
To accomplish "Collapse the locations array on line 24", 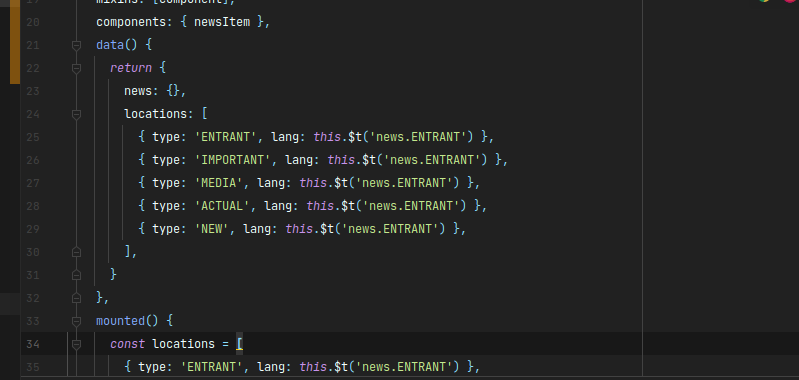I will (76, 114).
